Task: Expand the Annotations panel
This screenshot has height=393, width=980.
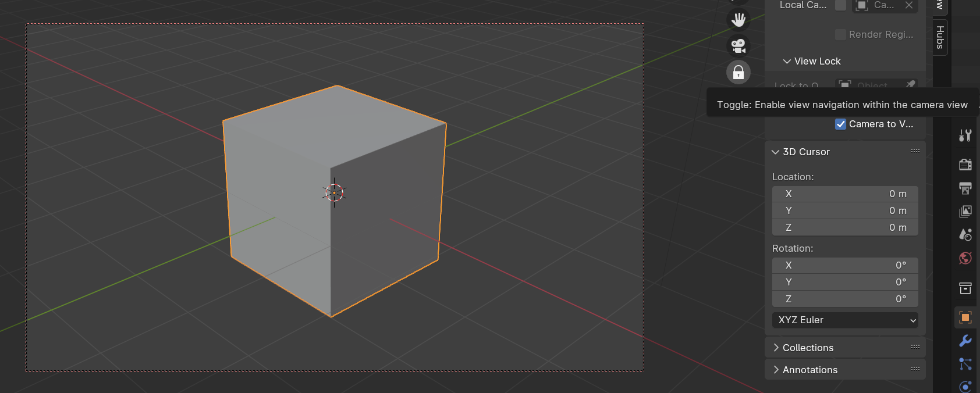Action: click(x=776, y=370)
